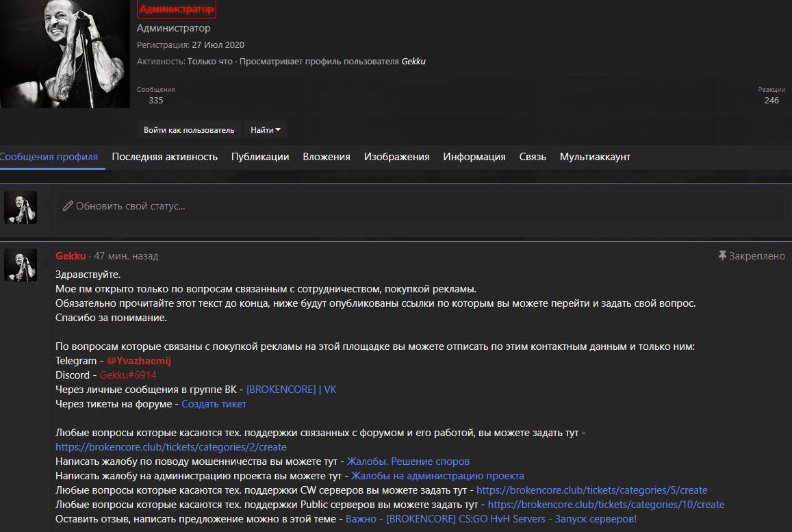Click the Обновить свой статус input field
This screenshot has width=792, height=532.
420,205
